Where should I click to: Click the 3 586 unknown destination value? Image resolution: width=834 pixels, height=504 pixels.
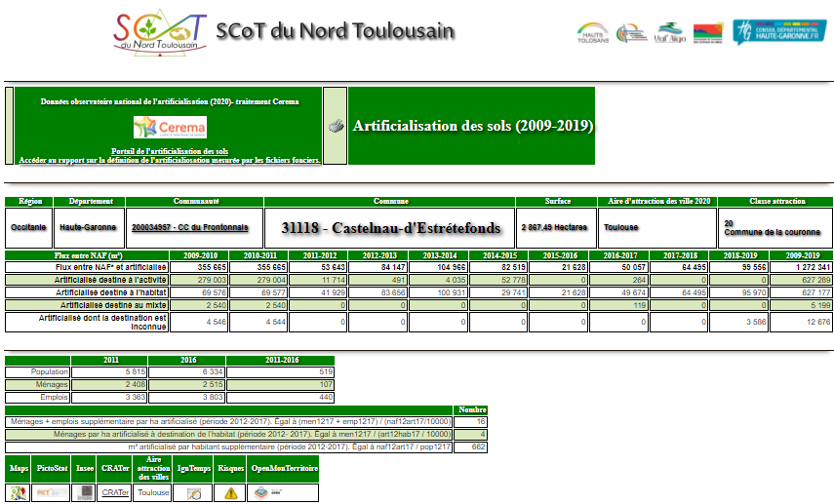(x=739, y=322)
